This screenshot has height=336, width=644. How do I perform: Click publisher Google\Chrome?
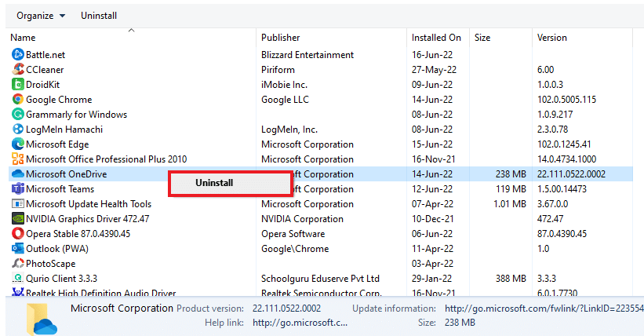point(295,249)
